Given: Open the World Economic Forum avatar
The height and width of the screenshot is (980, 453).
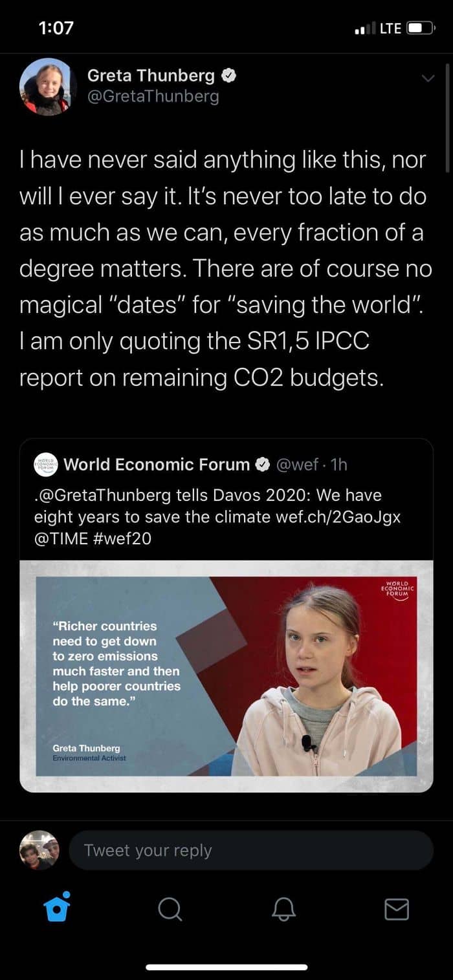Looking at the screenshot, I should point(46,464).
